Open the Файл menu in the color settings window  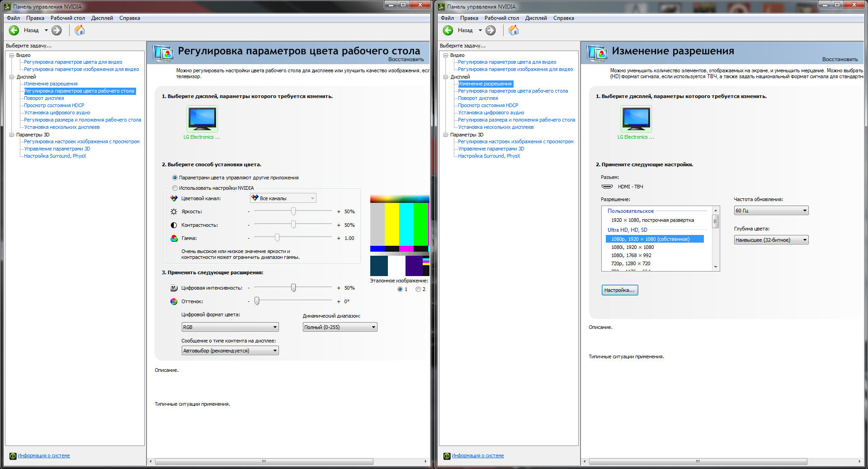pyautogui.click(x=14, y=18)
